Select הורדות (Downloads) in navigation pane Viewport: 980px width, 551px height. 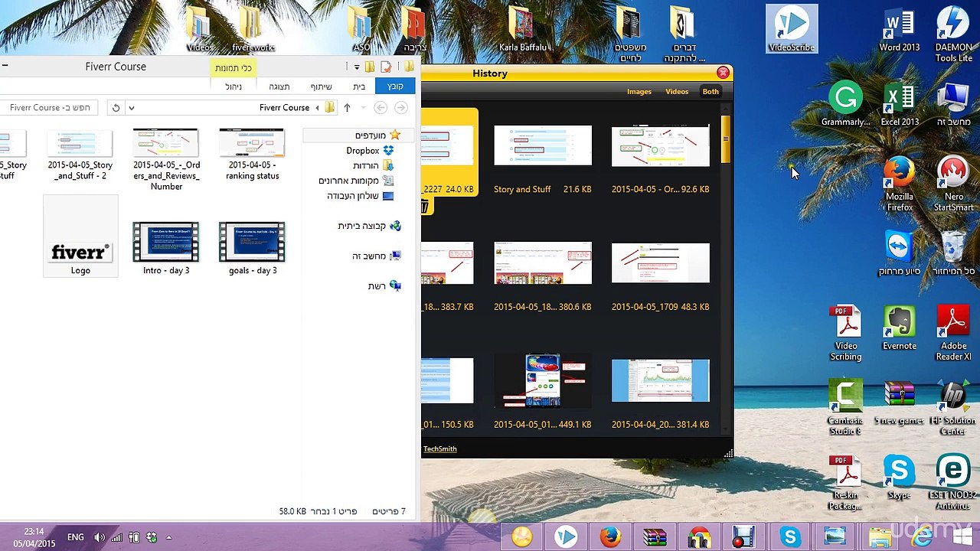coord(373,165)
